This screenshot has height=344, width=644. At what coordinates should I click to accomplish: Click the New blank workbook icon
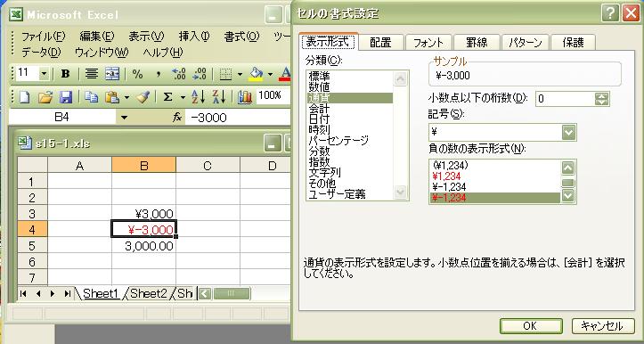pos(25,97)
